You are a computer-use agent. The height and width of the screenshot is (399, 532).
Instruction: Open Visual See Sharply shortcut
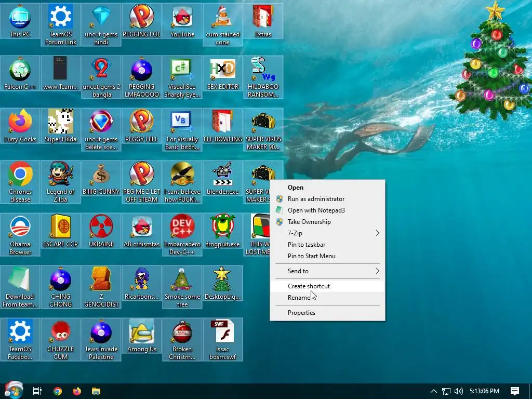(182, 77)
